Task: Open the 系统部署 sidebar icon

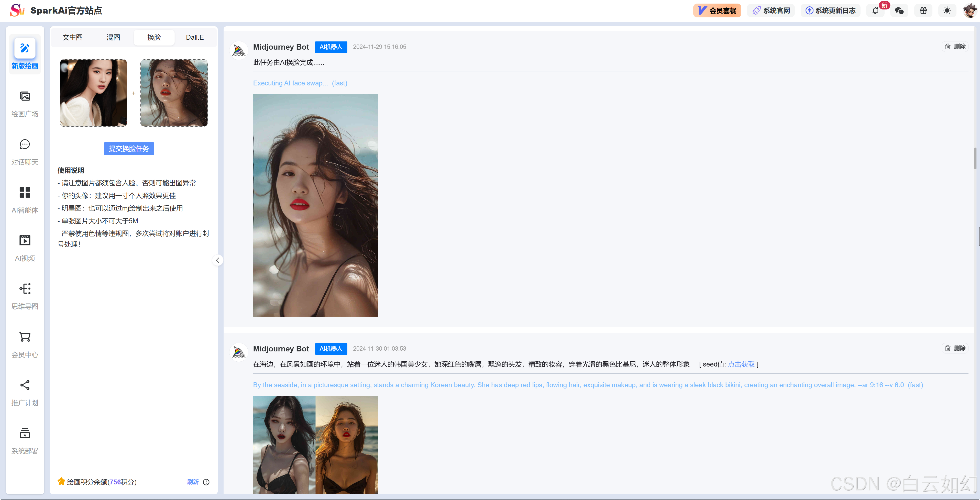Action: [x=25, y=433]
